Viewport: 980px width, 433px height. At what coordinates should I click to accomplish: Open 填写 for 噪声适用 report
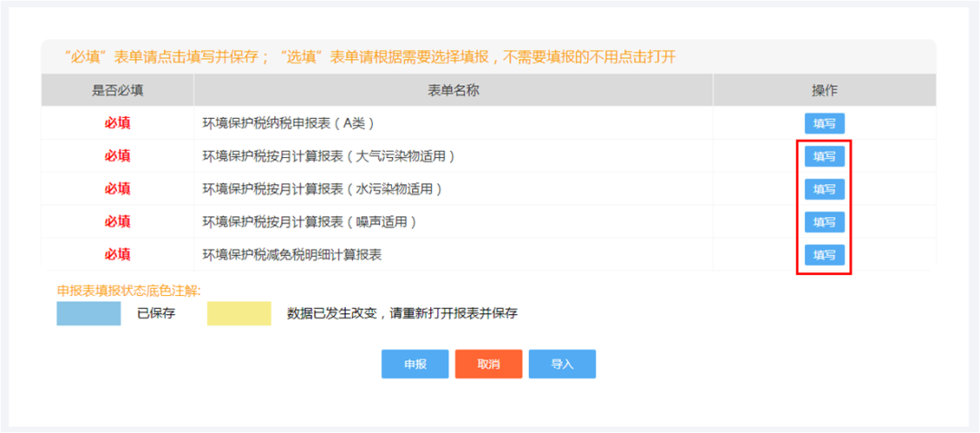click(x=824, y=221)
